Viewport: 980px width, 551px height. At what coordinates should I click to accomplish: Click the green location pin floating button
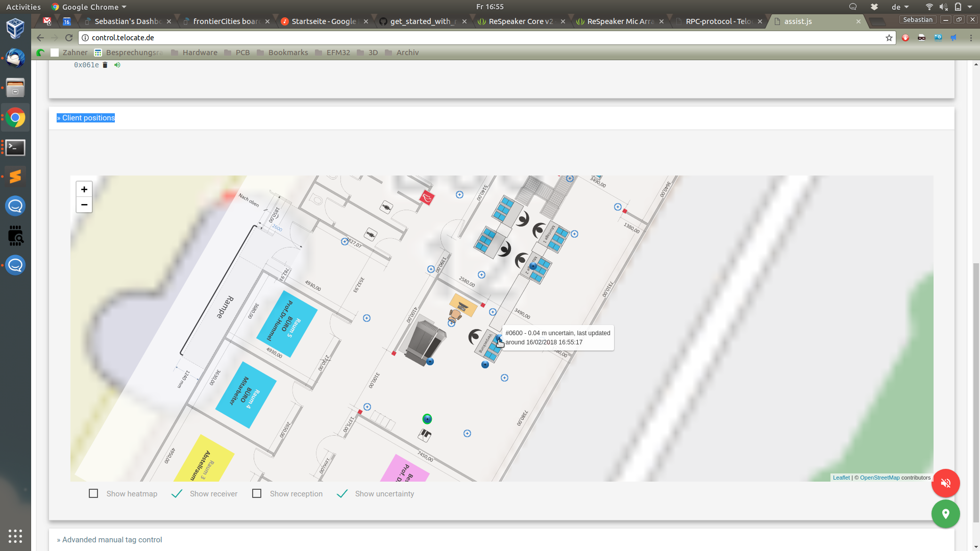945,514
